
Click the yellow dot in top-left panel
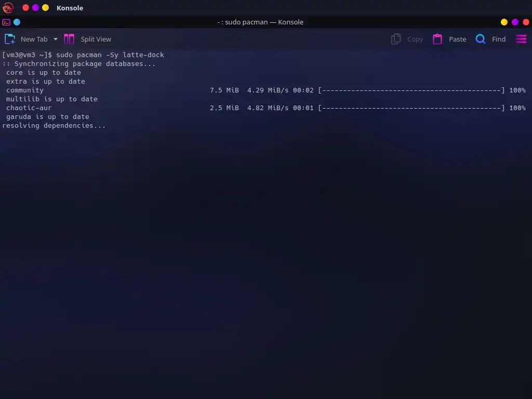click(x=46, y=7)
